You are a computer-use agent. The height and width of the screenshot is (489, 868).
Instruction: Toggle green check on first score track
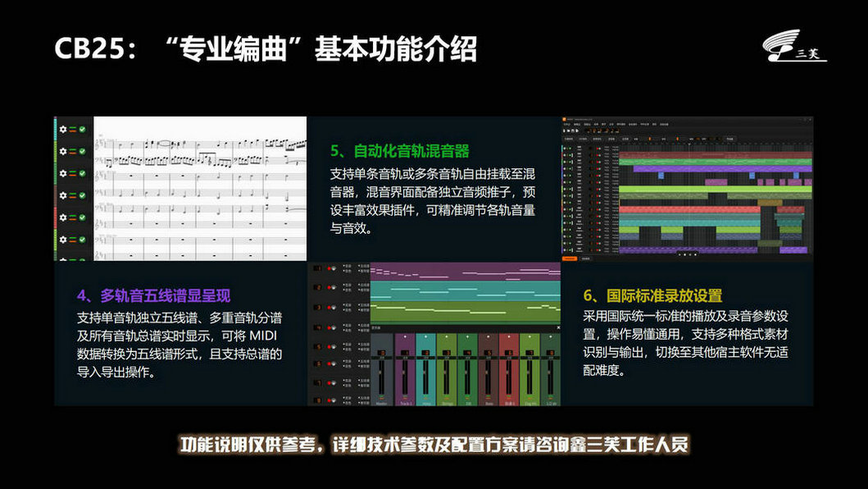82,129
